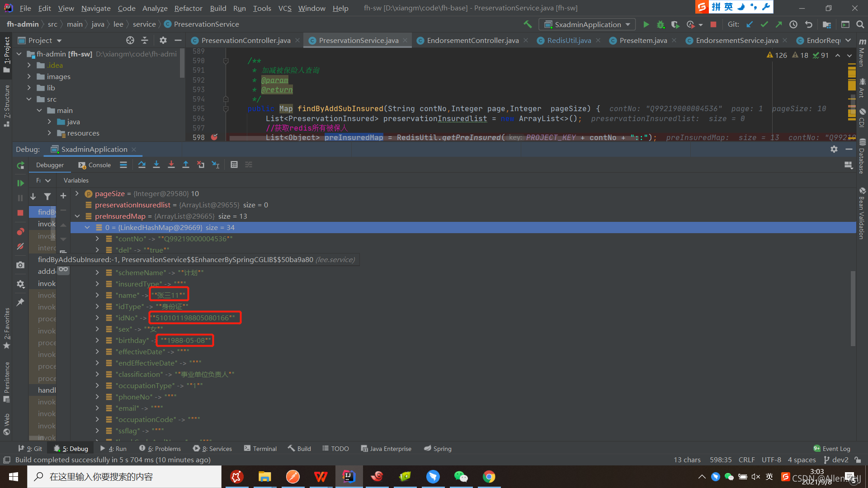Expand the pageSize variable
Image resolution: width=868 pixels, height=488 pixels.
pyautogui.click(x=77, y=193)
